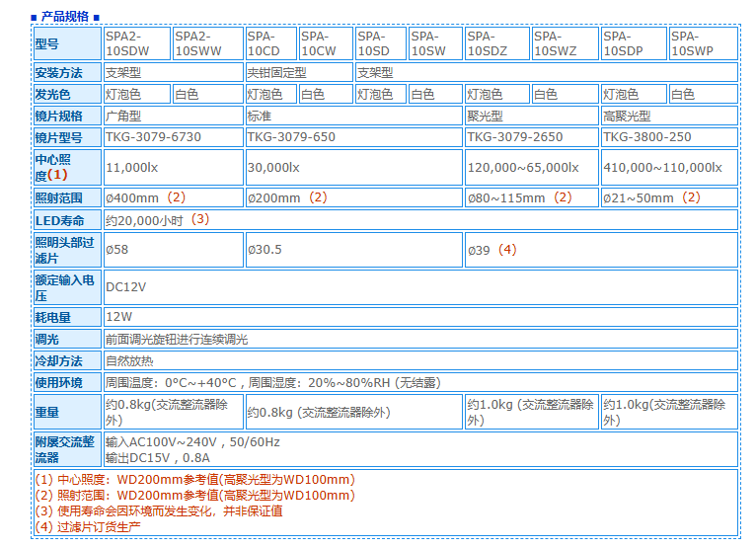The height and width of the screenshot is (548, 756).
Task: Click the 夹钳固定型 installation method cell
Action: click(x=298, y=72)
